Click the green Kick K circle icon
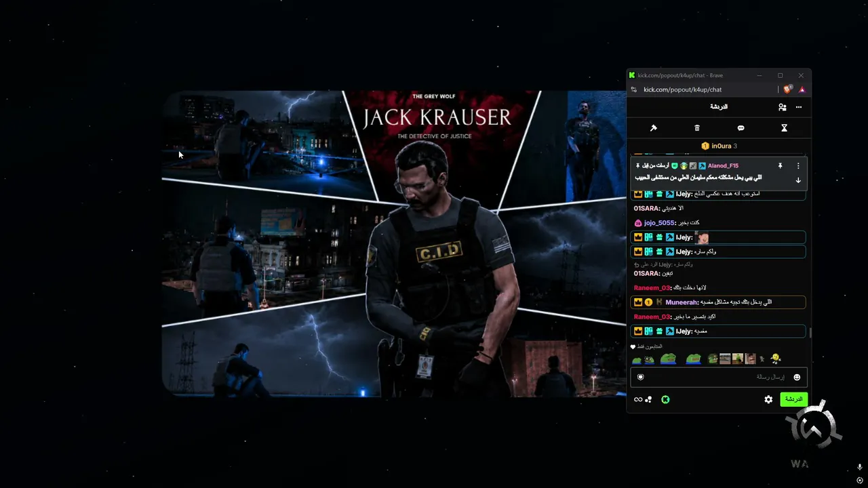 [665, 399]
